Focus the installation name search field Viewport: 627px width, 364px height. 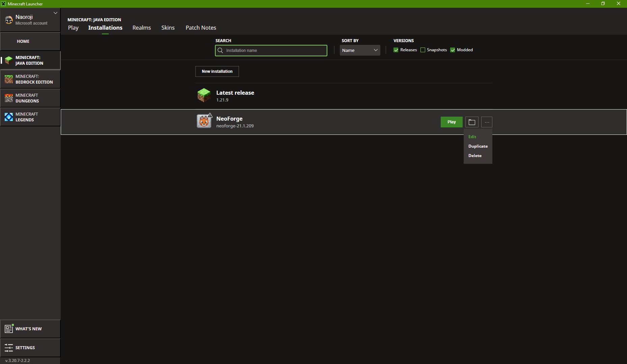pyautogui.click(x=275, y=51)
